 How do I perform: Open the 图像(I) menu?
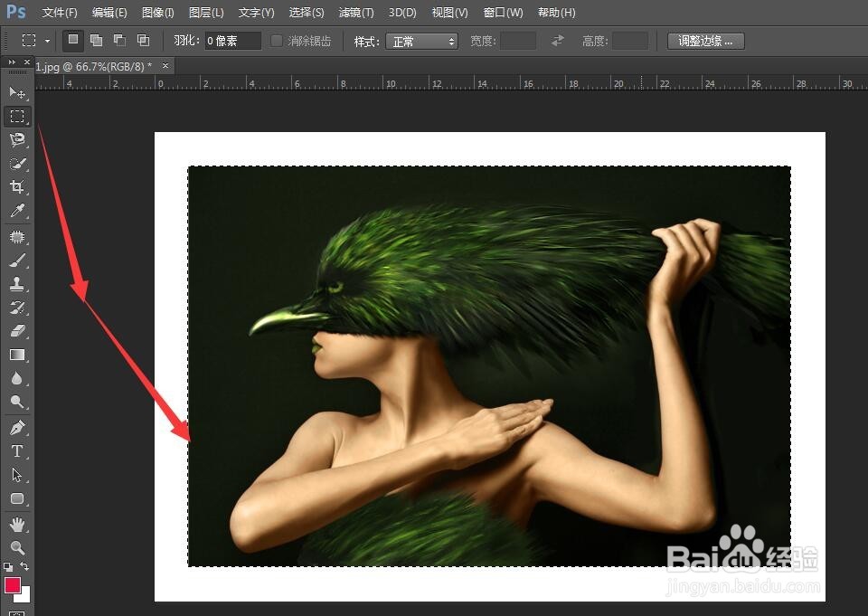pos(157,12)
